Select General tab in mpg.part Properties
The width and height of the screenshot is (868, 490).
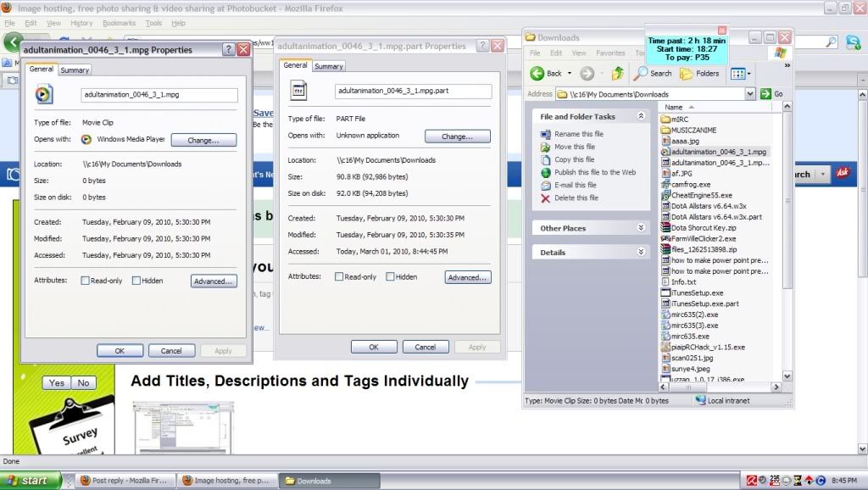coord(295,65)
